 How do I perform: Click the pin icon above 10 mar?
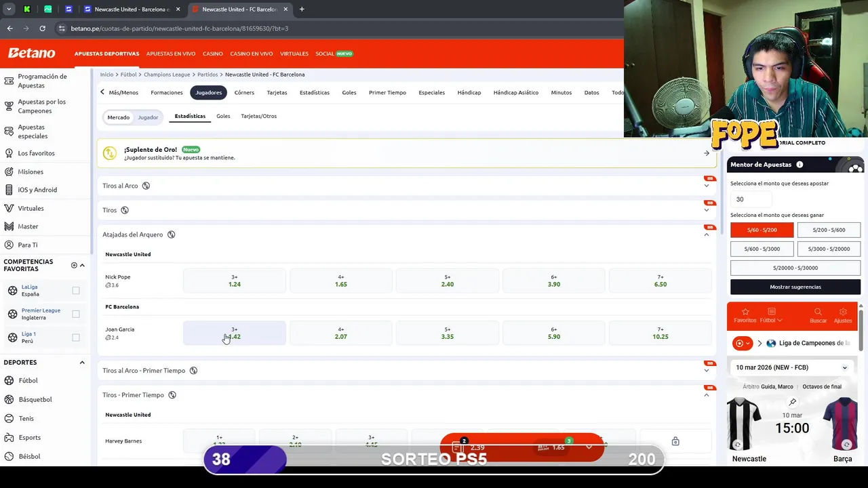click(792, 402)
